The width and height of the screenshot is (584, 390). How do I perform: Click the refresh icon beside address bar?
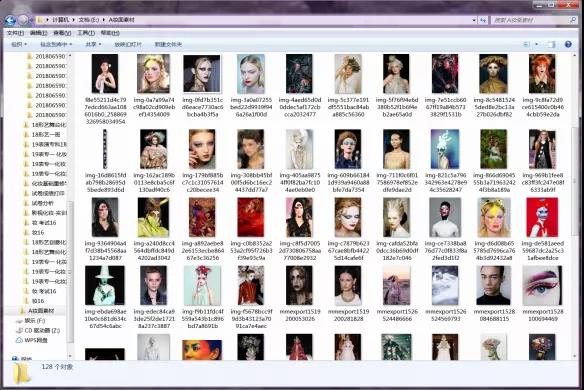(483, 20)
